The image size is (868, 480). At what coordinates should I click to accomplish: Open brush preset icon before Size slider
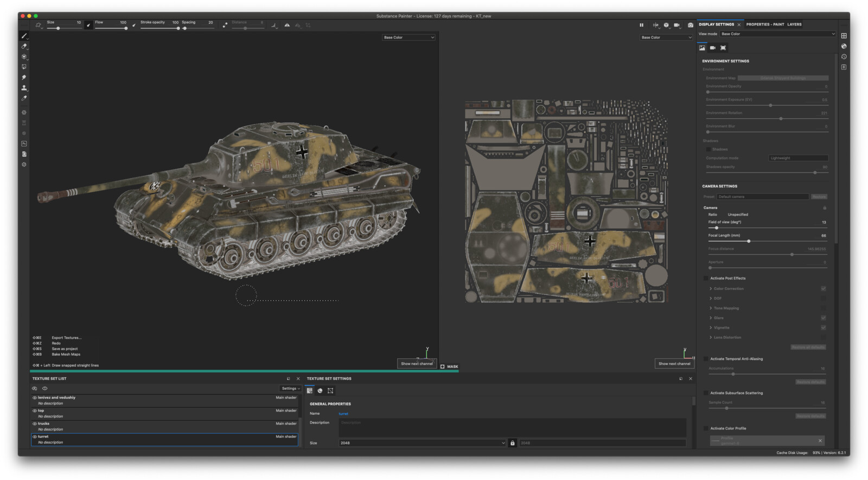point(38,25)
